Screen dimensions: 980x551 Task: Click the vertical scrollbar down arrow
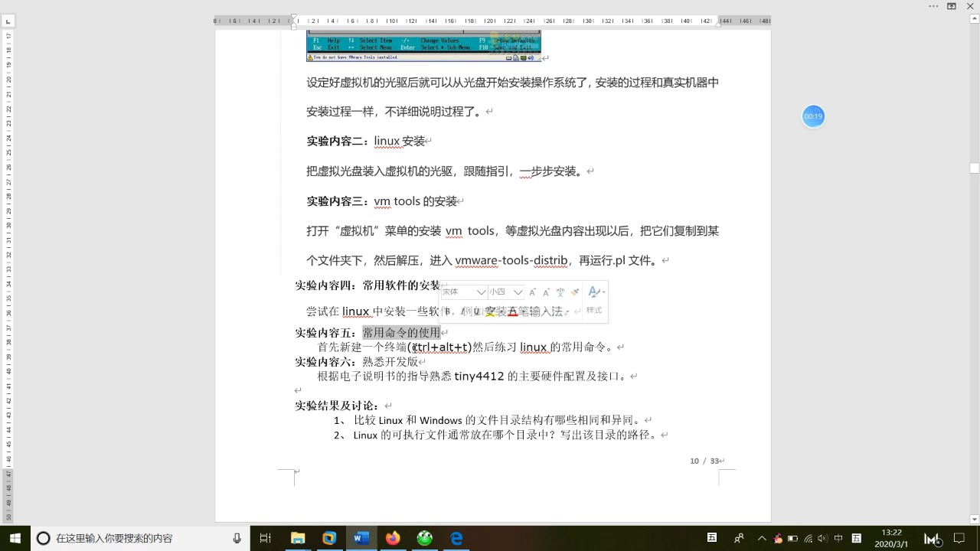click(975, 519)
